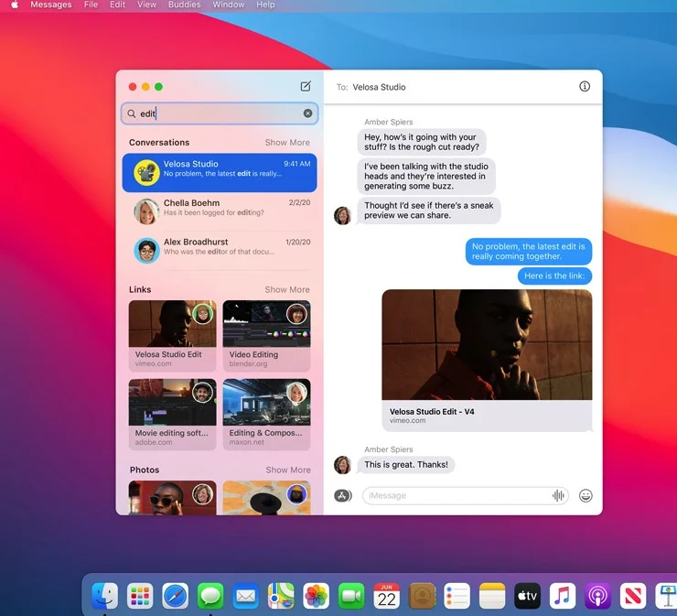Open the photo of the black hat
677x616 pixels.
266,498
